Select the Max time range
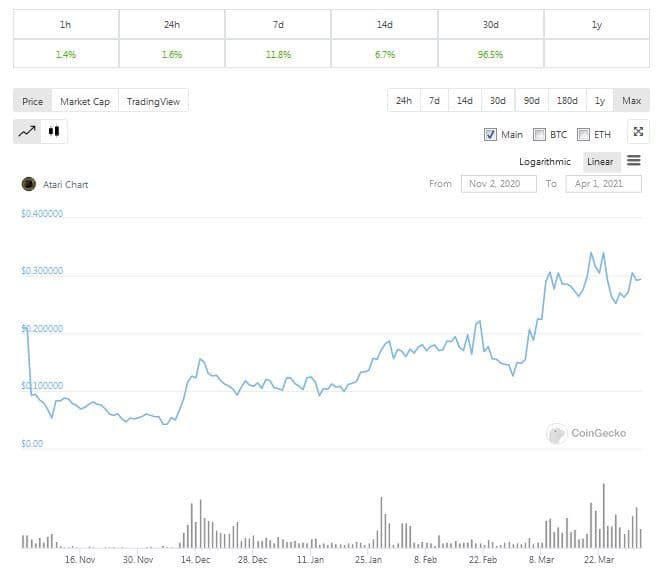659x574 pixels. (x=631, y=101)
